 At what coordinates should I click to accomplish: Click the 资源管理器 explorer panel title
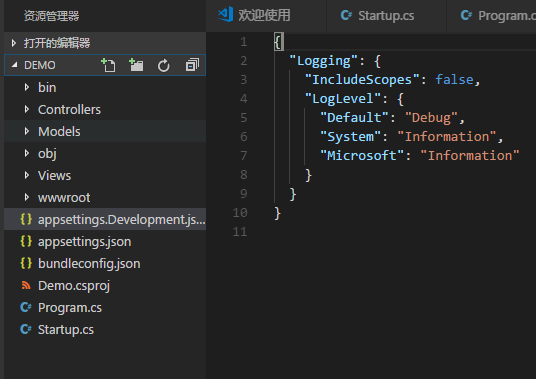point(51,15)
